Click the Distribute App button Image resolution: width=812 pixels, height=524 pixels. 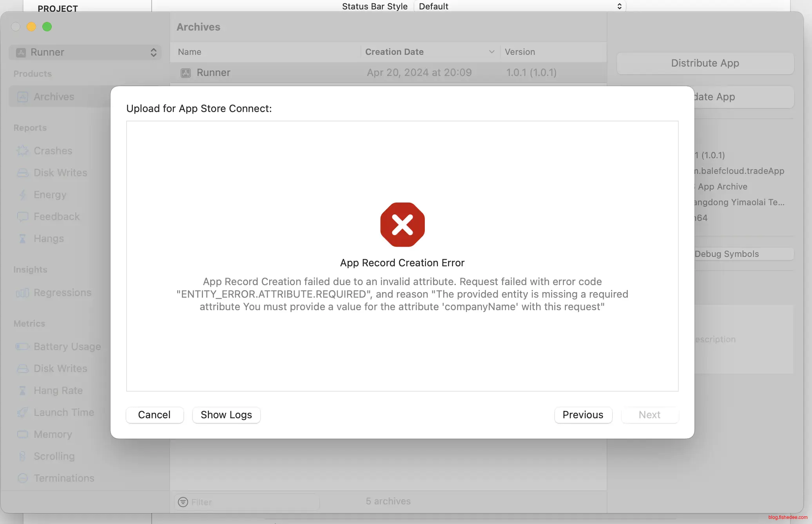pos(705,63)
